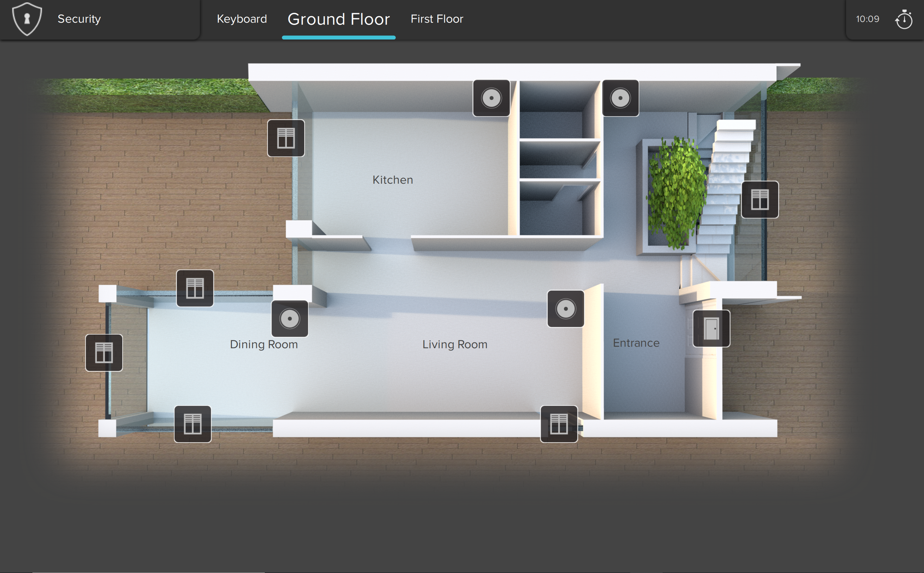Viewport: 924px width, 573px height.
Task: Open the stopwatch timer icon
Action: [903, 19]
